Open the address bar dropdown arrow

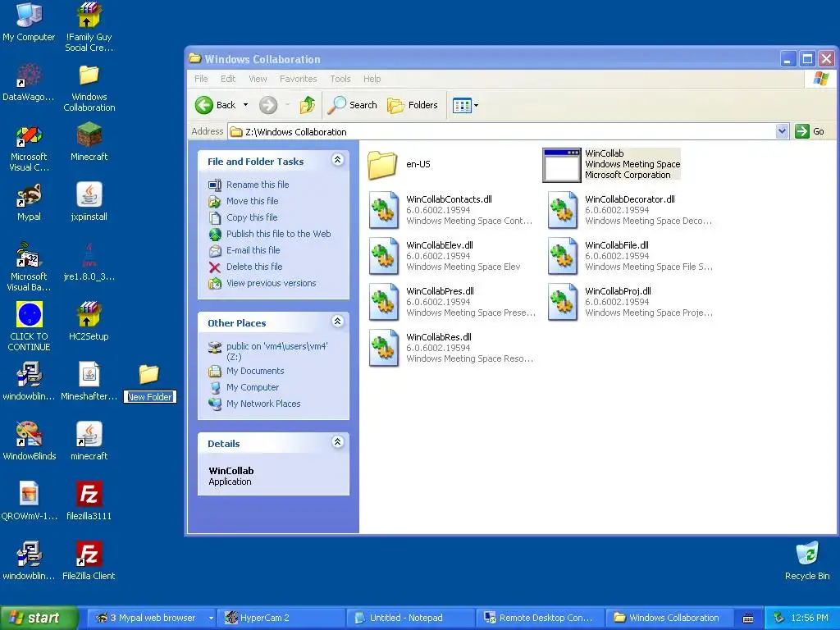[x=782, y=131]
